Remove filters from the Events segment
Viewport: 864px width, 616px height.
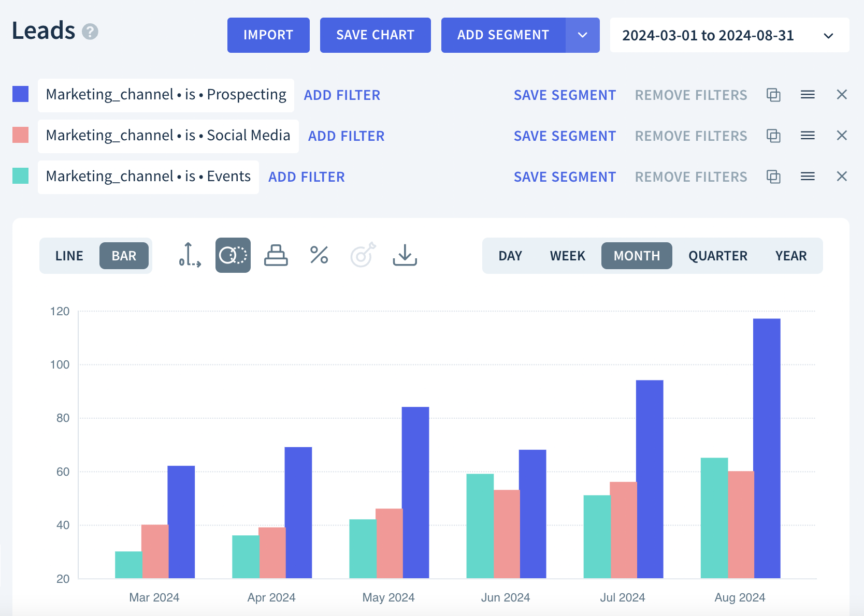coord(691,177)
